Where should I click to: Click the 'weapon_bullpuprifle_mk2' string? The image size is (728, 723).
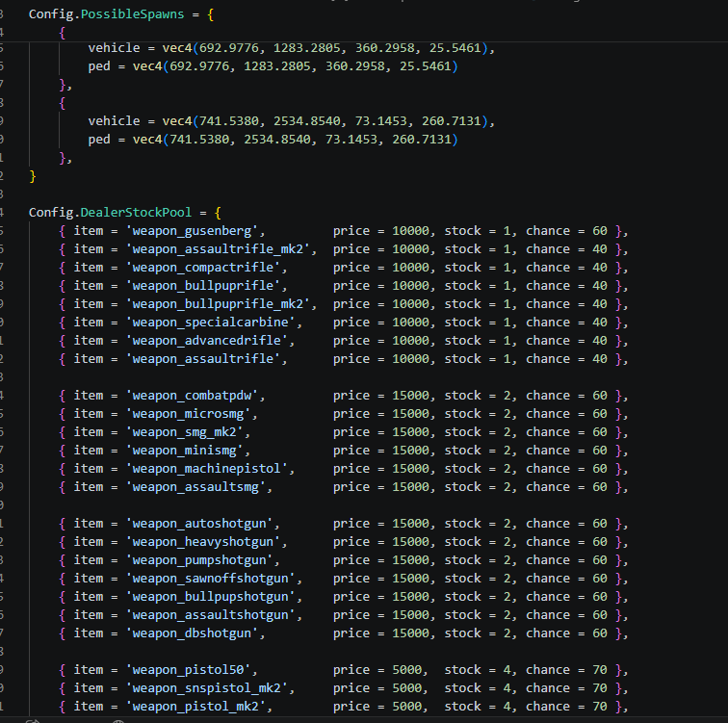219,304
